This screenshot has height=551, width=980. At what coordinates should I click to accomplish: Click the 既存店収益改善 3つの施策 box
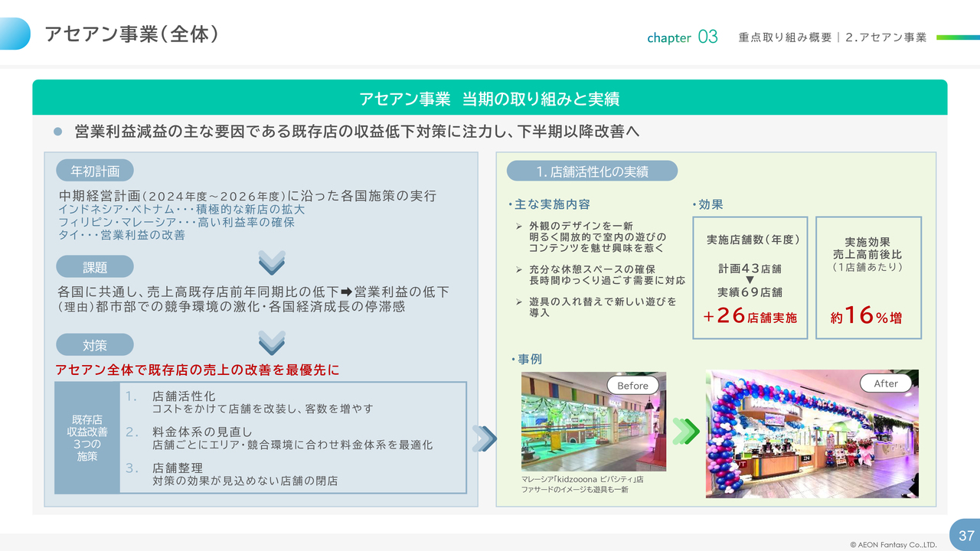point(87,439)
